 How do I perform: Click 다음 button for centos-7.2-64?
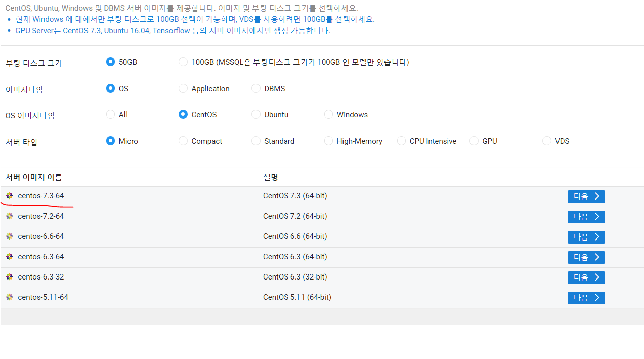tap(586, 217)
